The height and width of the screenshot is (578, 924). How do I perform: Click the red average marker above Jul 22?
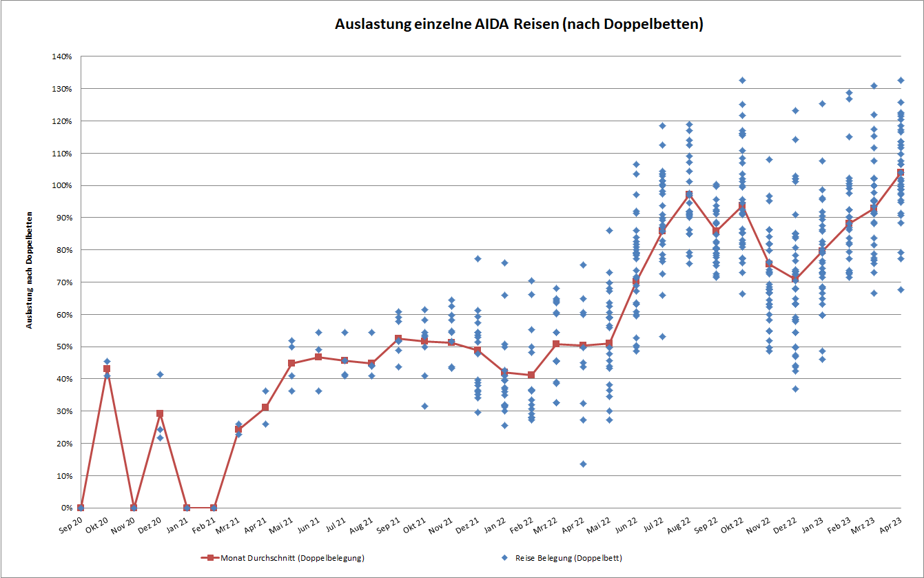[x=663, y=230]
